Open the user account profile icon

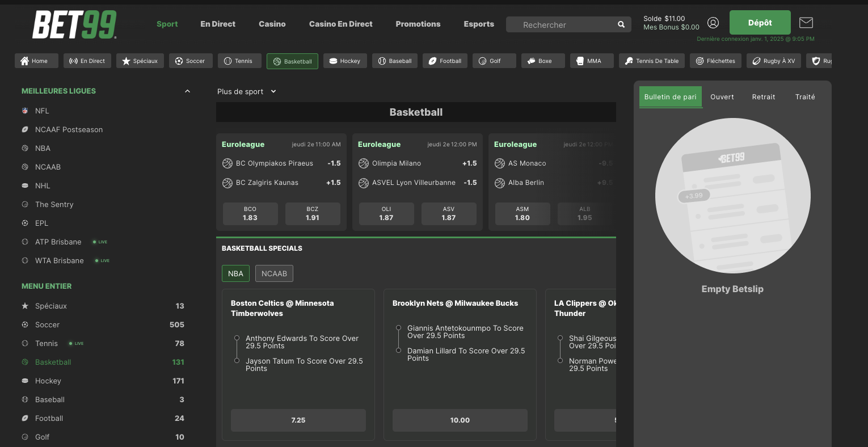pos(713,23)
